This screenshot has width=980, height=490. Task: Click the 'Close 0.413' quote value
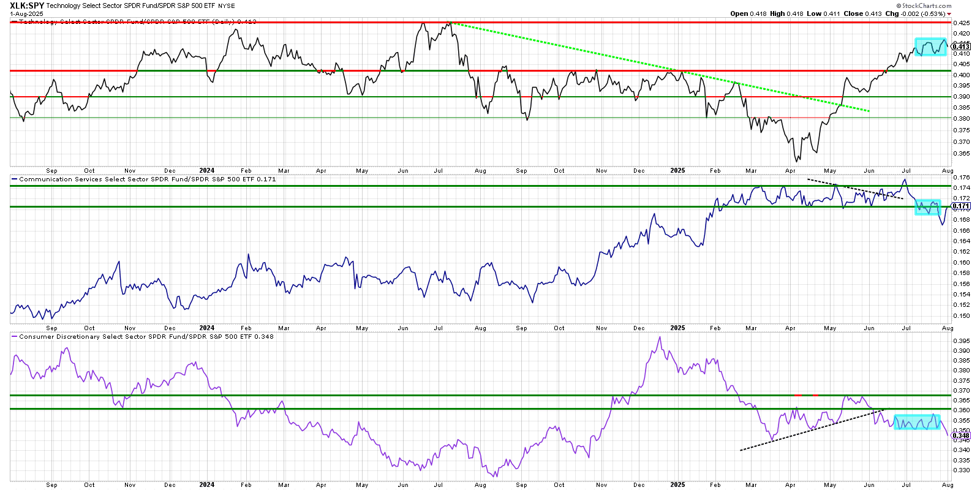[x=862, y=13]
